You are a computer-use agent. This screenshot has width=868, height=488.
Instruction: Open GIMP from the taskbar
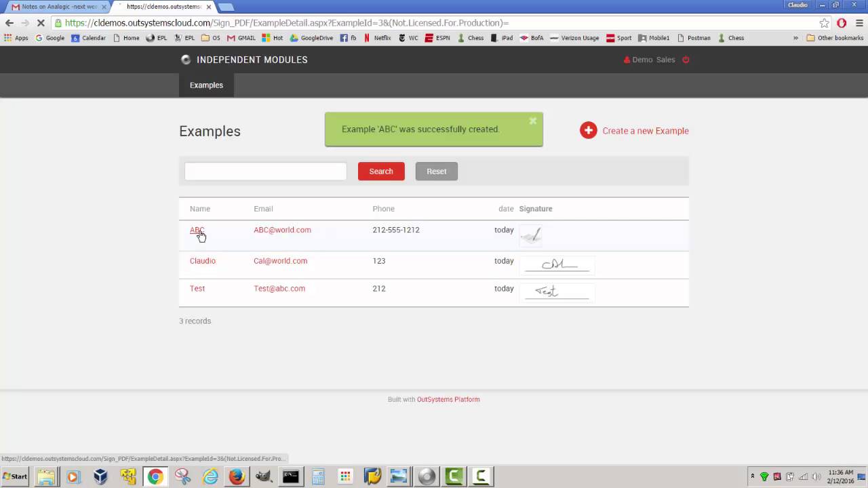pos(264,477)
